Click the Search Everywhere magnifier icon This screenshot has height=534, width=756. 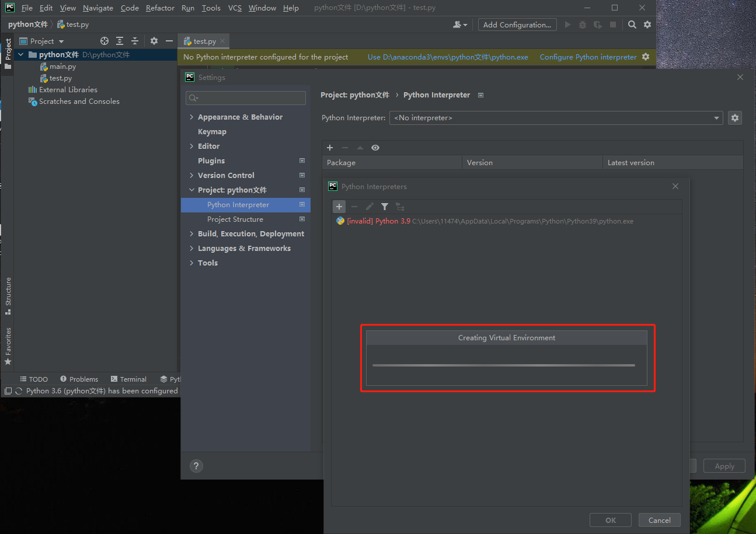pyautogui.click(x=632, y=25)
